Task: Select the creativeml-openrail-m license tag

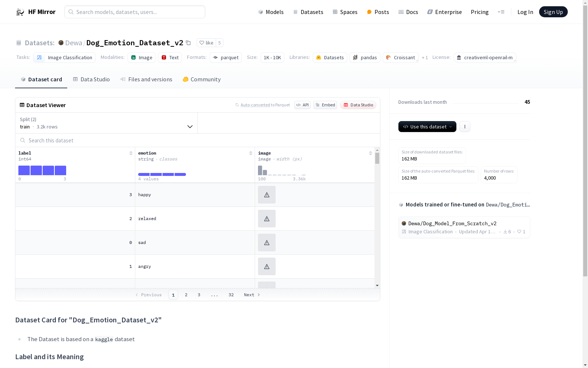Action: [x=485, y=57]
